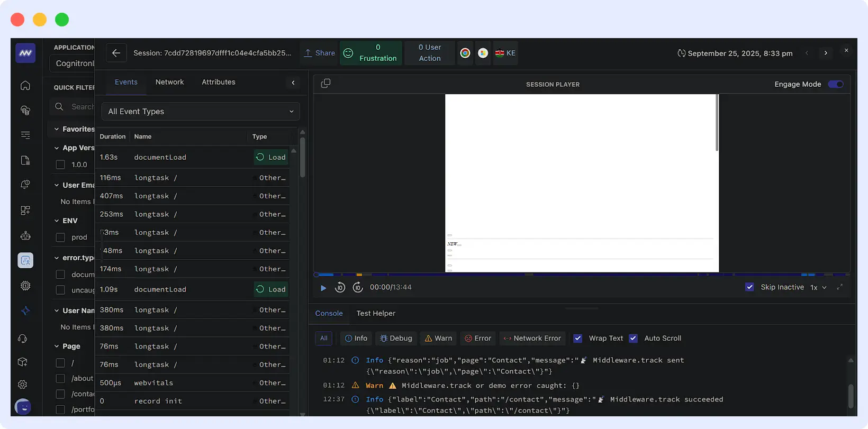Screen dimensions: 868x429
Task: Open the 1x playback speed dropdown
Action: (x=818, y=287)
